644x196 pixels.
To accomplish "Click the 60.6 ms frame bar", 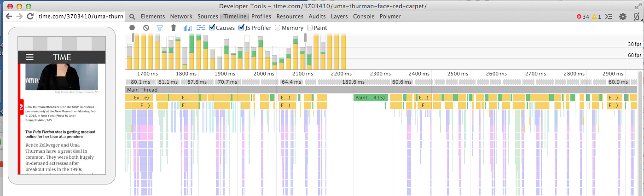I will click(x=401, y=82).
